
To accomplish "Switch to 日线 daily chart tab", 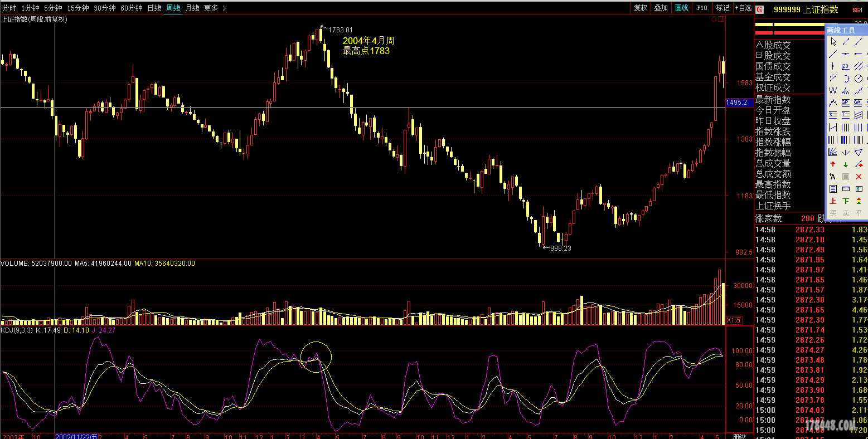I will [154, 8].
